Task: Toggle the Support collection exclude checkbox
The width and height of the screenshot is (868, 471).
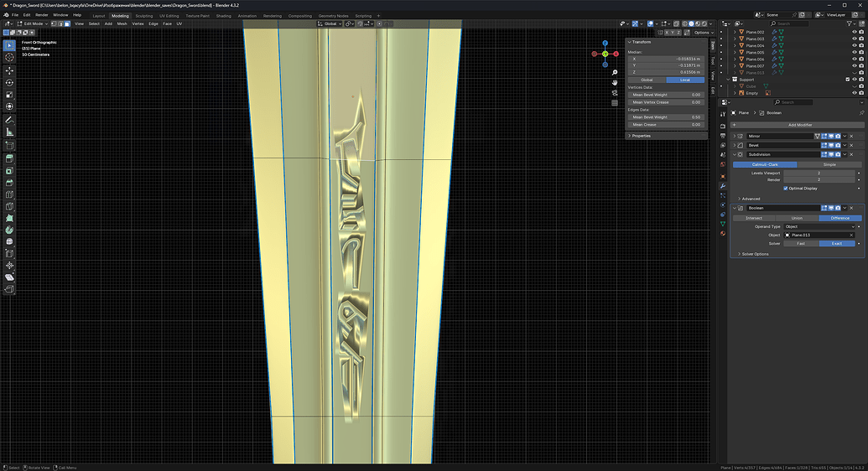Action: coord(848,79)
